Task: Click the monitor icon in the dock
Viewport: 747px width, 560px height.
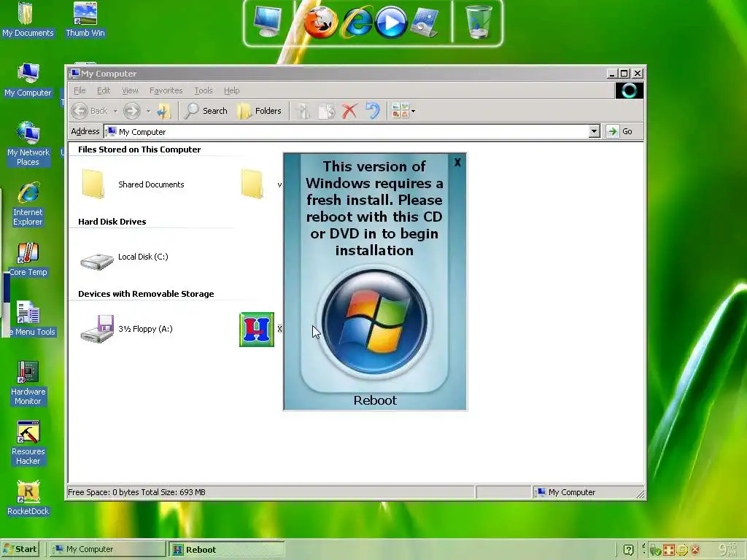Action: click(267, 23)
